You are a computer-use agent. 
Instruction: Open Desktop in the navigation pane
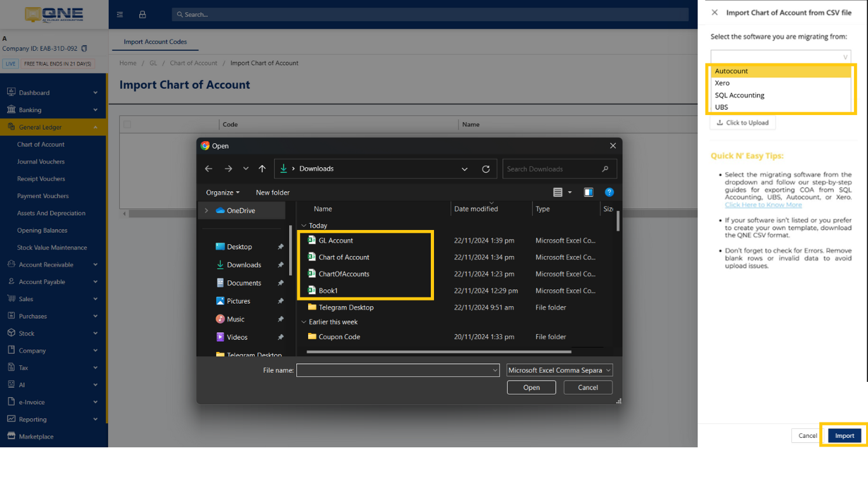(x=240, y=247)
